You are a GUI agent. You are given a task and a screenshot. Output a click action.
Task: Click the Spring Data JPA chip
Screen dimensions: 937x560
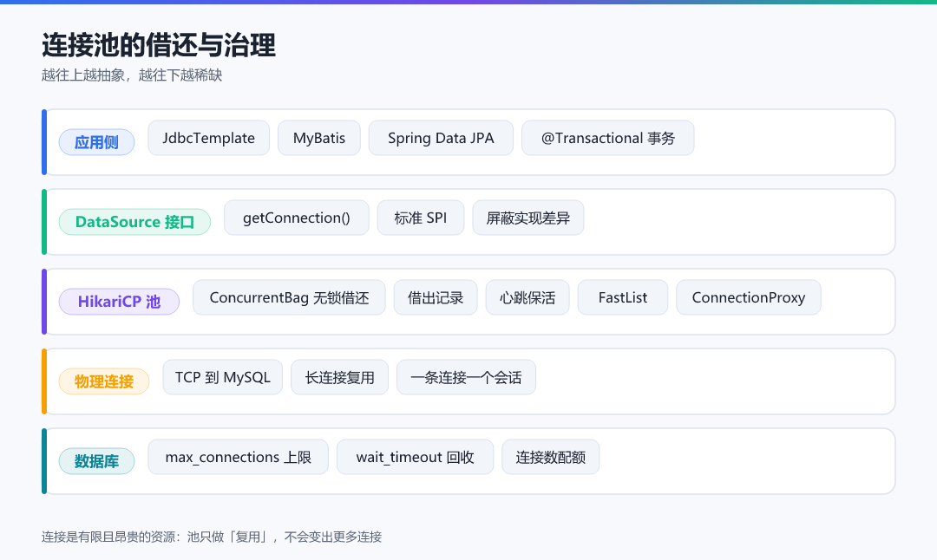tap(441, 138)
